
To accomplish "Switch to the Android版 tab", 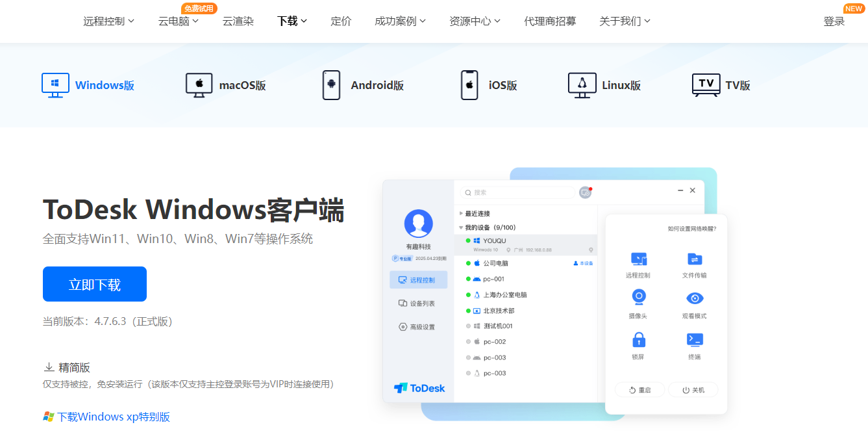I will tap(363, 85).
